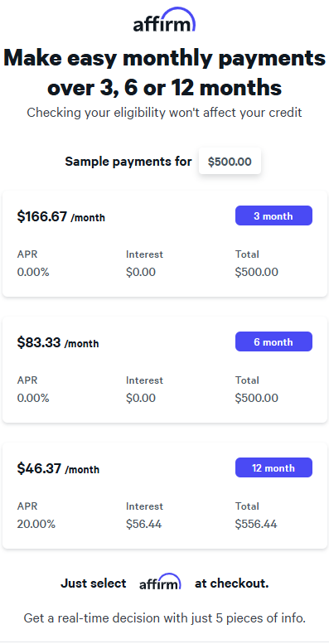Edit the $500.00 sample amount field
The width and height of the screenshot is (329, 644).
pyautogui.click(x=230, y=162)
